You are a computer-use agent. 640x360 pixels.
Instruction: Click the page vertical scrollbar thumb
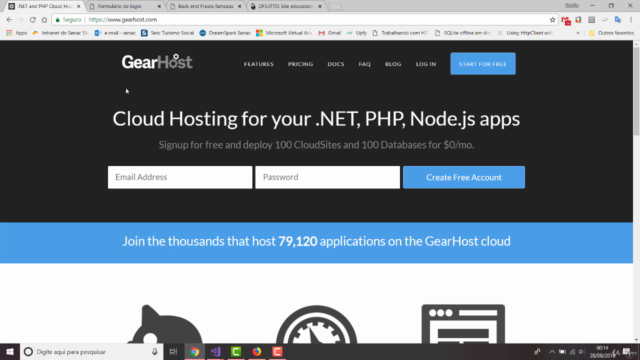636,92
